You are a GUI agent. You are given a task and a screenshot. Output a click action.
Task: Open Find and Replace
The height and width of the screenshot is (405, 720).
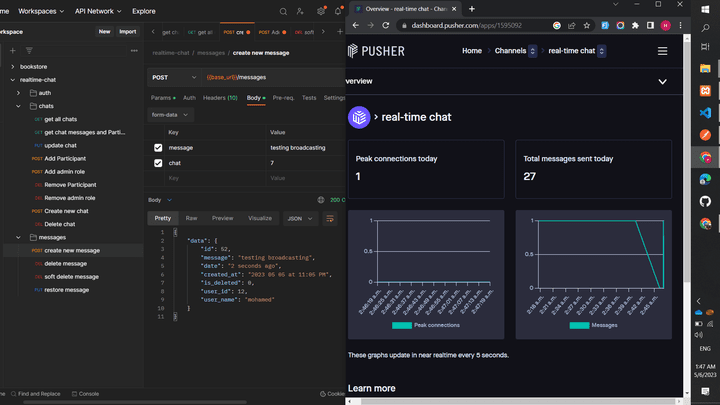click(x=35, y=394)
